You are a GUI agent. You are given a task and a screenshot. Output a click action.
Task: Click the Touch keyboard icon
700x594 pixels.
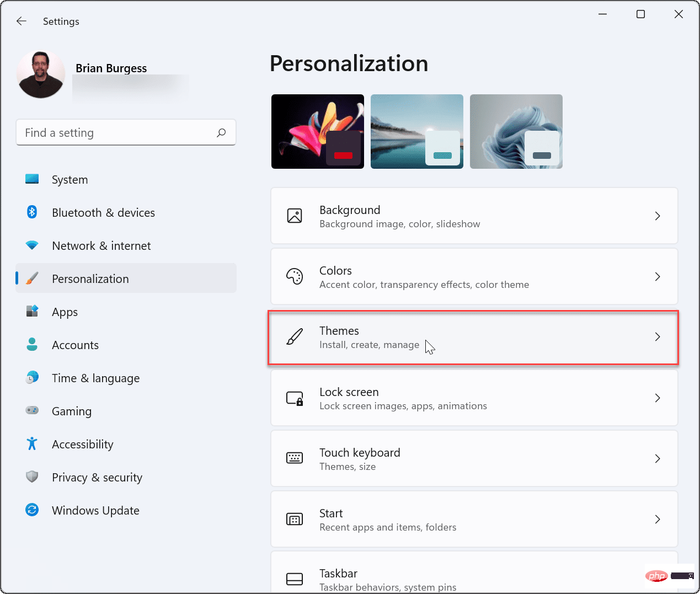pos(295,458)
